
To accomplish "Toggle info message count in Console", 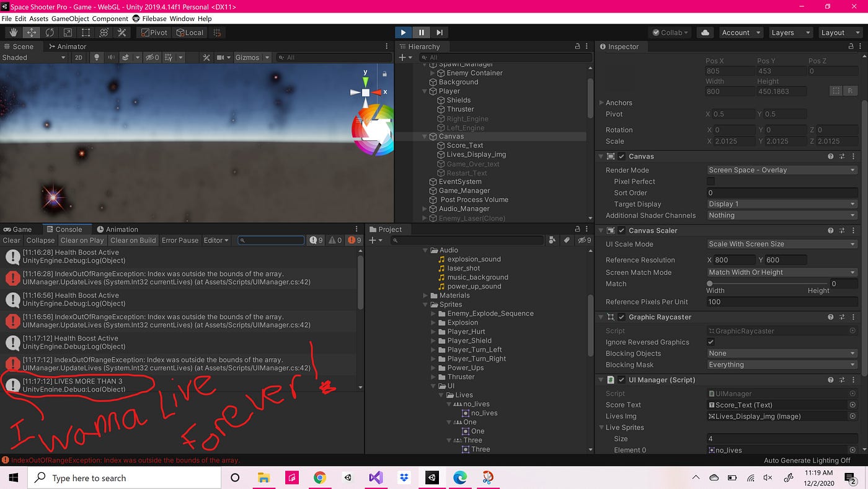I will click(x=316, y=240).
